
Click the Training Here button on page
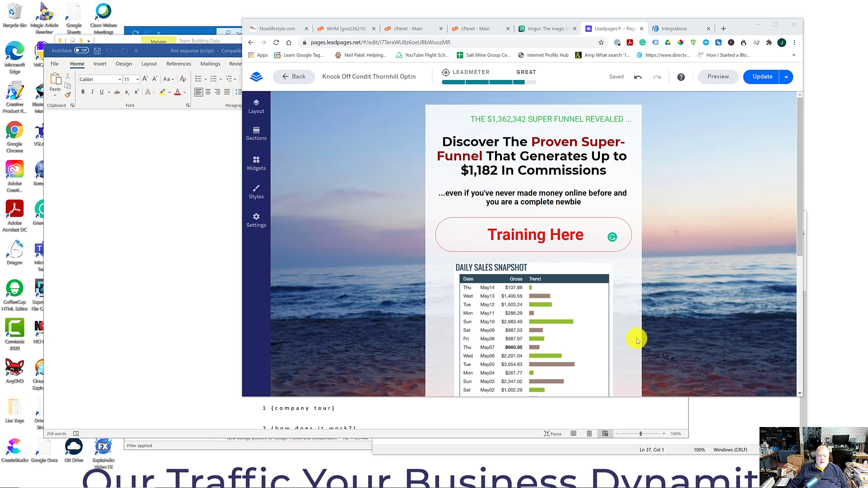click(x=533, y=235)
